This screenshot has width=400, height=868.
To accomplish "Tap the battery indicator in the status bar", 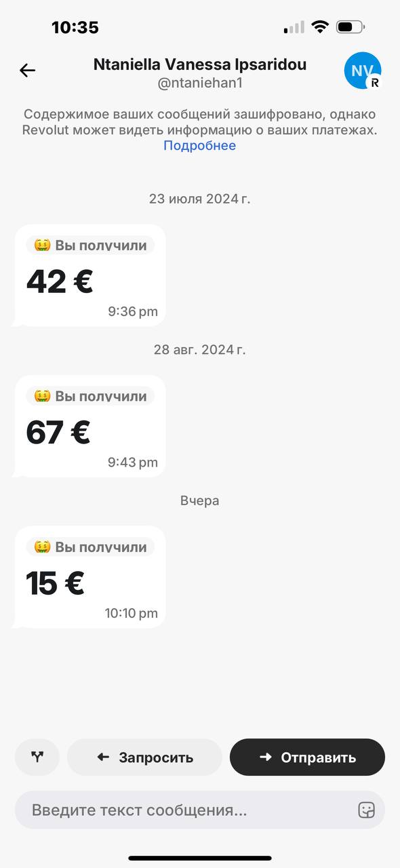I will pyautogui.click(x=351, y=27).
